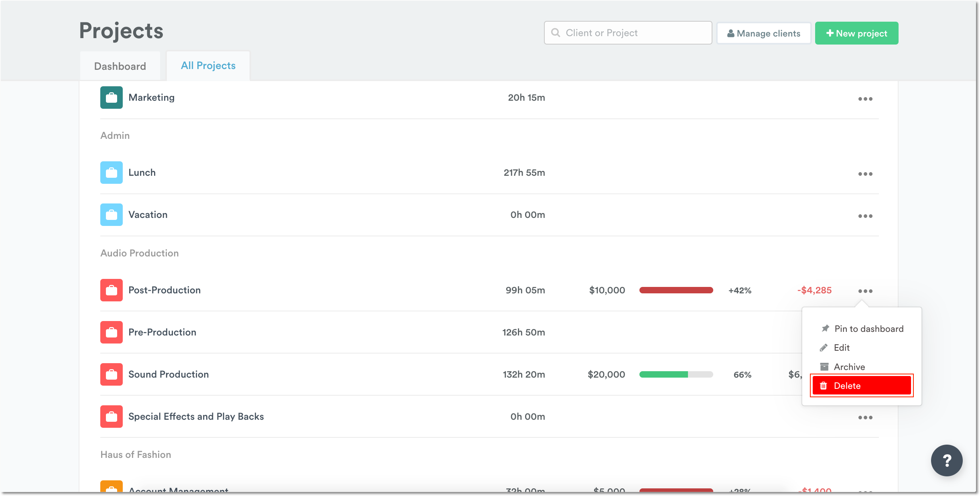Open Manage clients

[x=763, y=33]
